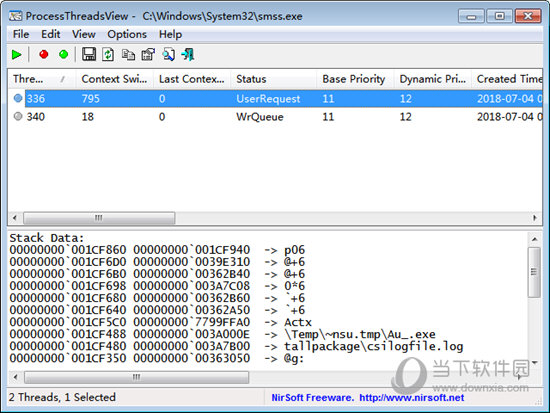Click the thread list horizontal scrollbar thumb

click(x=99, y=218)
